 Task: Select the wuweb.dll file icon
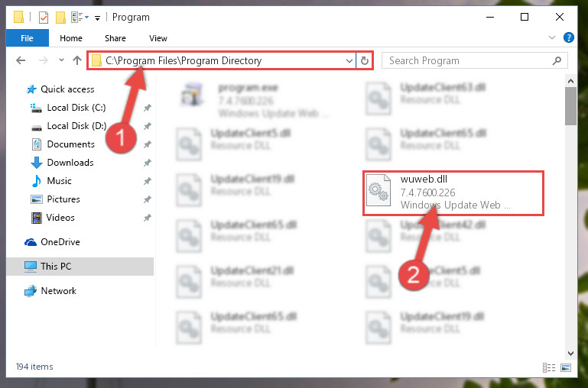pos(378,191)
